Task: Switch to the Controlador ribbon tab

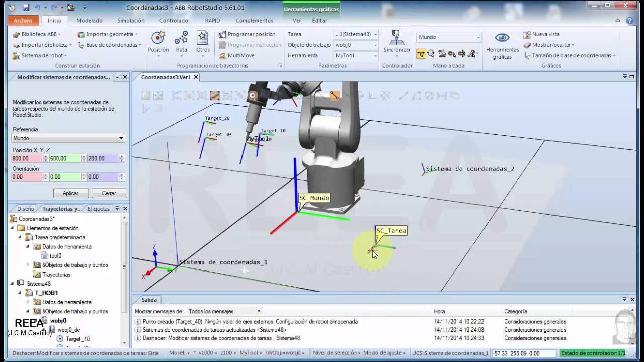Action: [175, 21]
